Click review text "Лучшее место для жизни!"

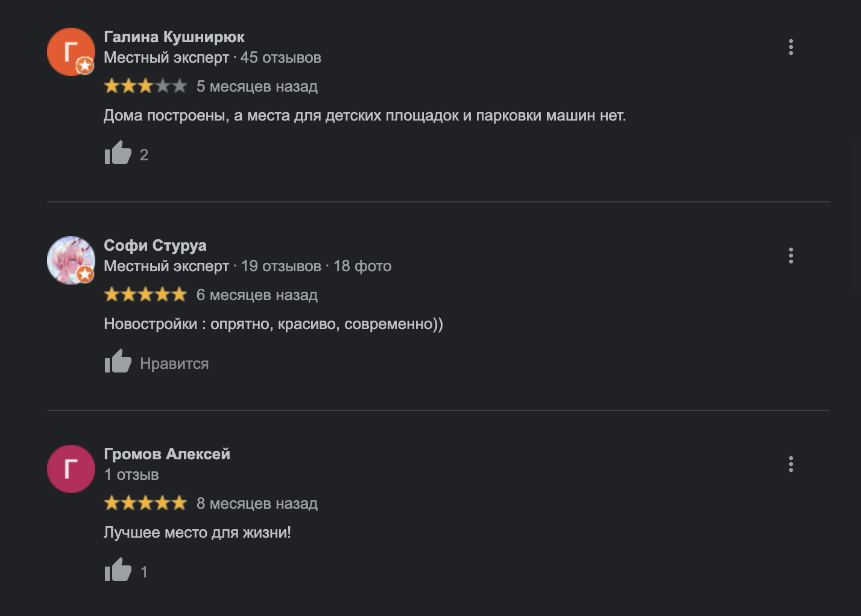[197, 533]
